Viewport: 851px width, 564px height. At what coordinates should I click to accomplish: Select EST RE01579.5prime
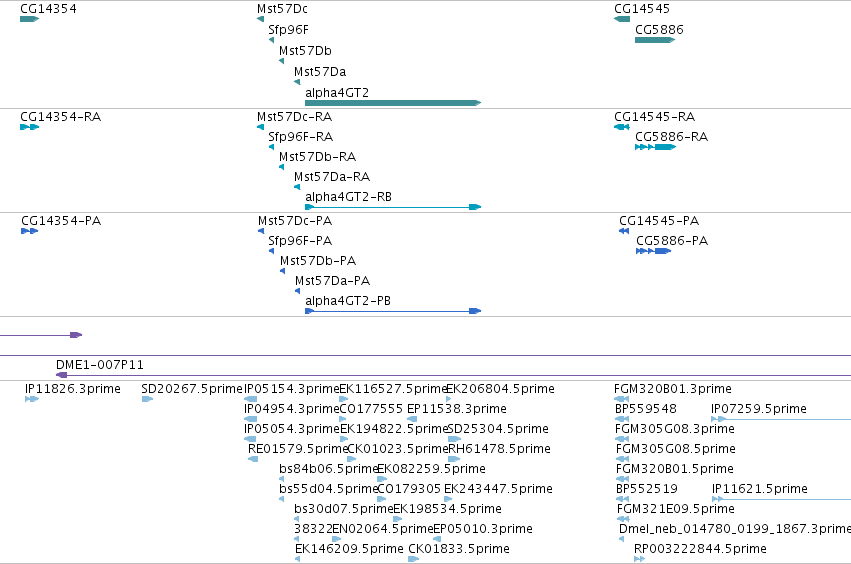297,449
